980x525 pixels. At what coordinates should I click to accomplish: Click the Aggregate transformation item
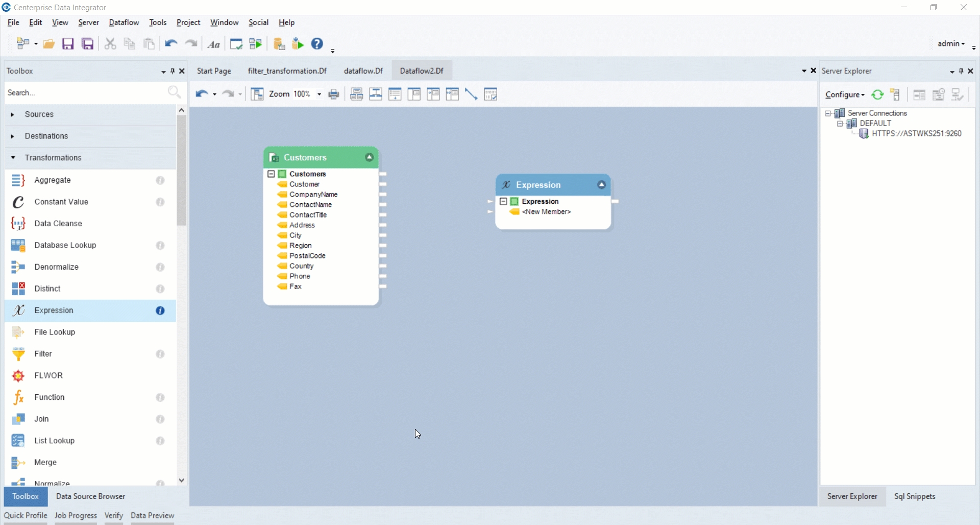pyautogui.click(x=53, y=180)
